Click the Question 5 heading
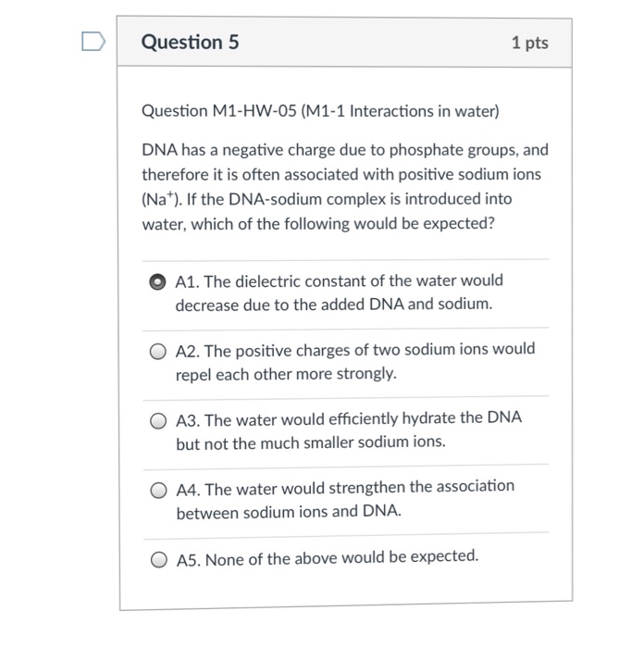This screenshot has height=648, width=644. pyautogui.click(x=190, y=42)
